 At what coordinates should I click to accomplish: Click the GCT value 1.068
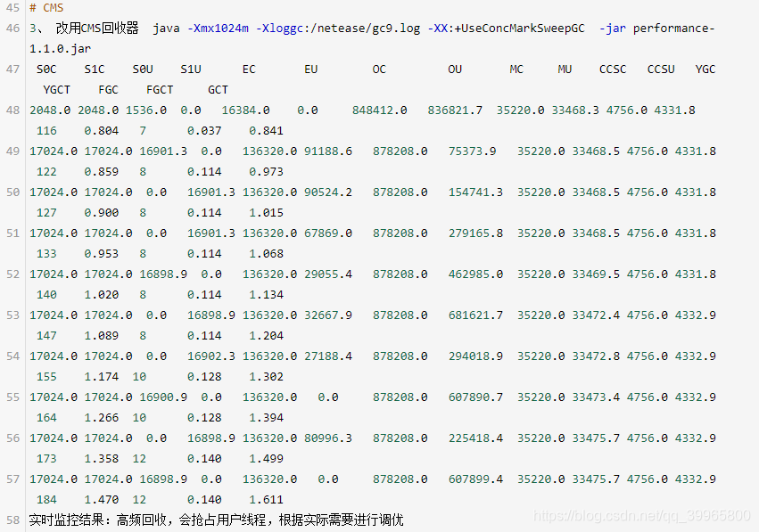(267, 254)
